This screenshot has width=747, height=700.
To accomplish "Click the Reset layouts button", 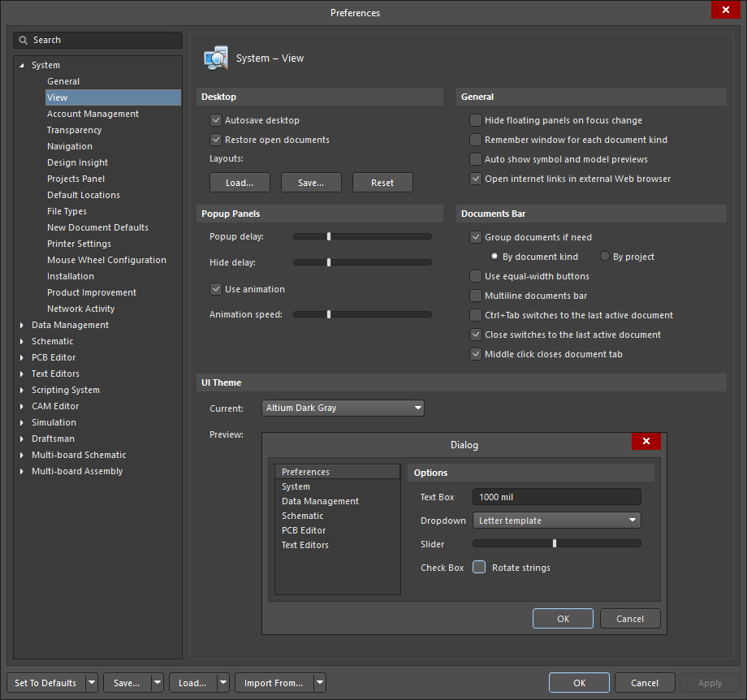I will pyautogui.click(x=382, y=183).
